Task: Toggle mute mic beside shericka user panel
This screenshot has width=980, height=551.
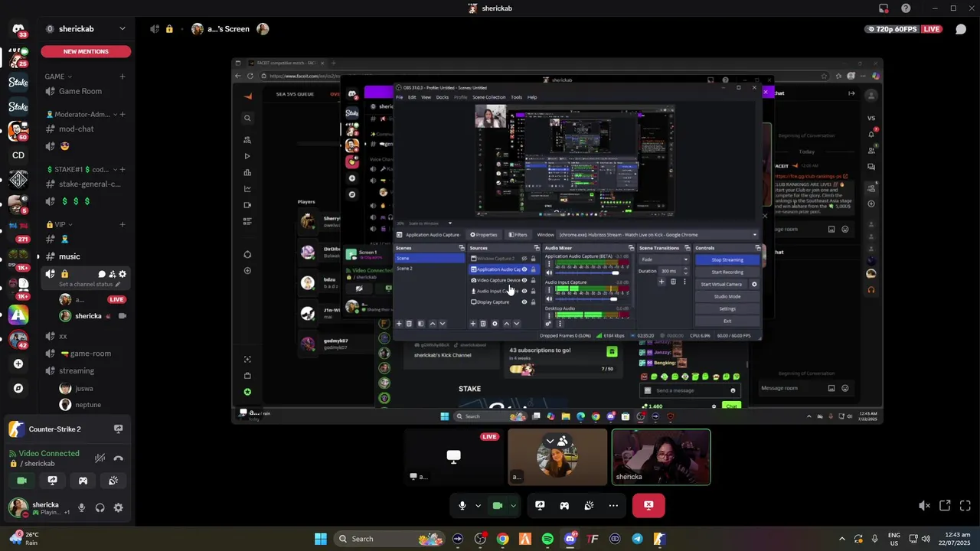Action: point(81,507)
